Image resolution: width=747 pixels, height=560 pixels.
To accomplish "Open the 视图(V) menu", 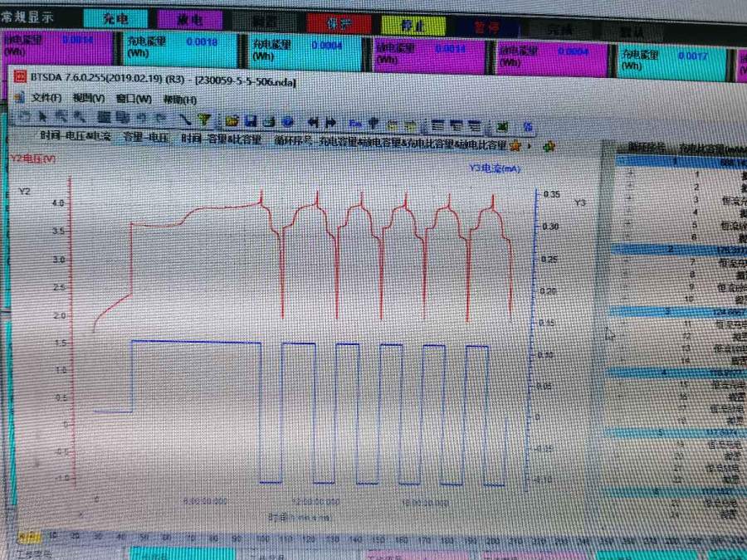I will tap(89, 99).
